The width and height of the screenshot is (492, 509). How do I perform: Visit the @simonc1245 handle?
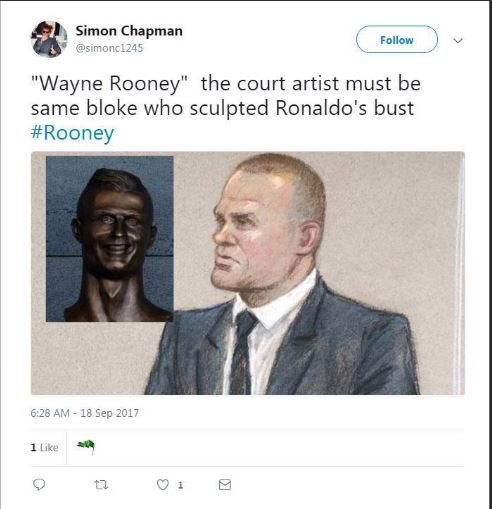click(109, 48)
